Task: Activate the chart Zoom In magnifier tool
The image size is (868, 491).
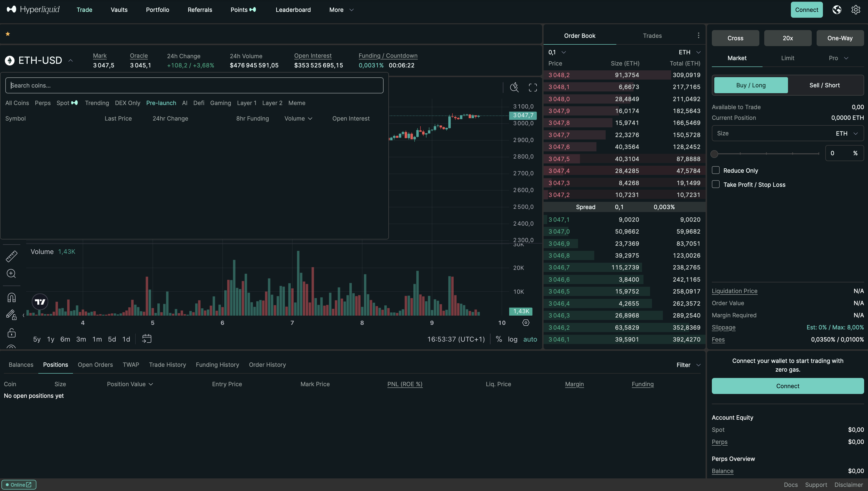Action: (11, 273)
